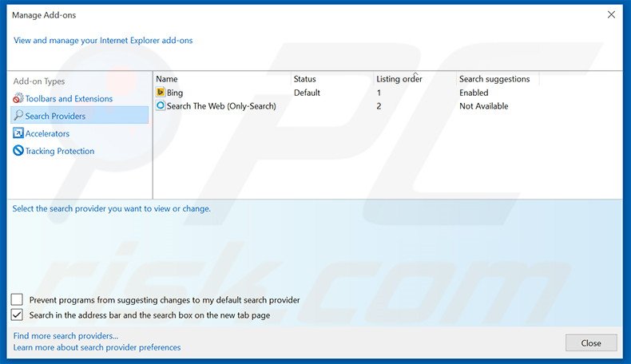Open Tracking Protection add-on type

60,151
